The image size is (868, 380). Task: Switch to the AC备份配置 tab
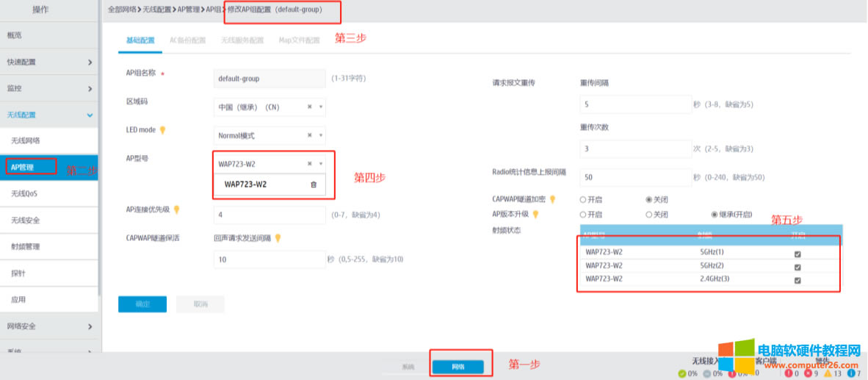187,40
